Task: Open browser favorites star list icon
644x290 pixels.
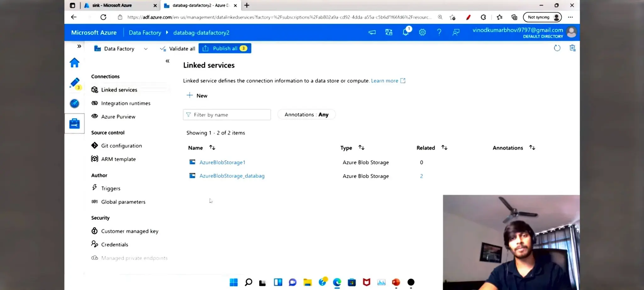Action: coord(499,17)
